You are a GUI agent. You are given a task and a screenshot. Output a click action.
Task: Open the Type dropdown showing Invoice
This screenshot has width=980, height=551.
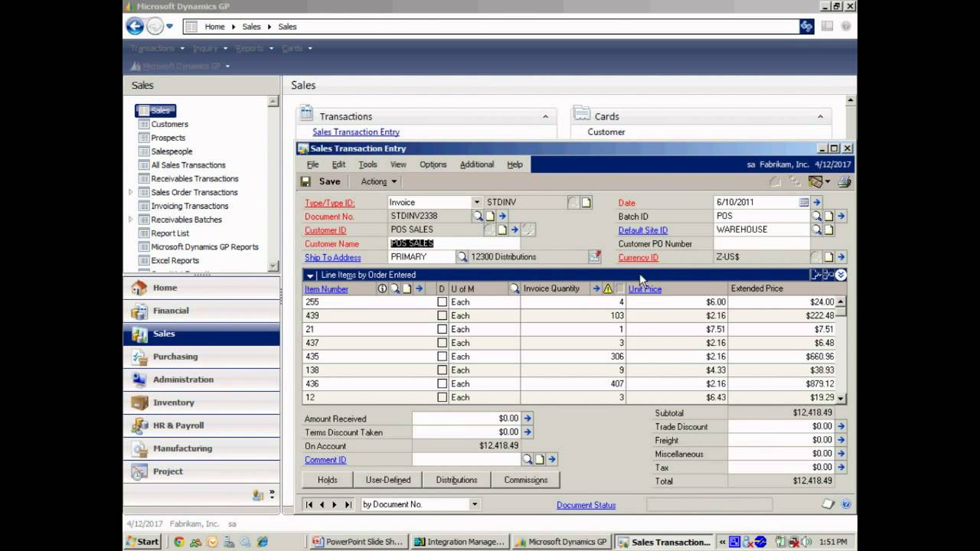click(476, 202)
